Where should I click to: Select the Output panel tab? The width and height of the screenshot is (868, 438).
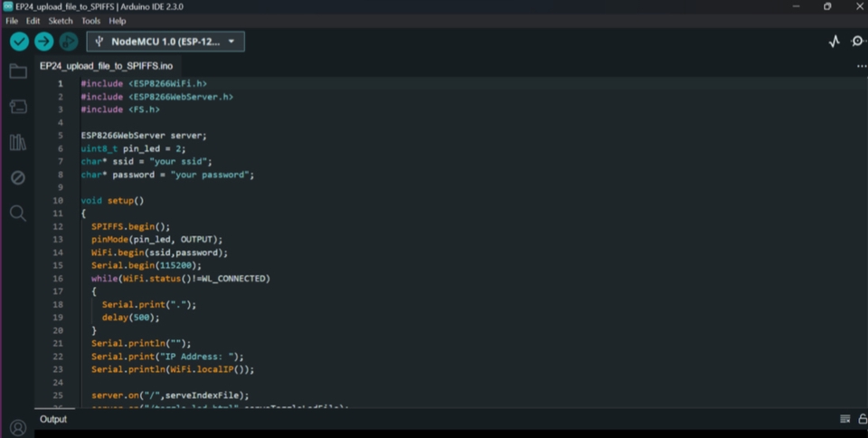pos(53,419)
